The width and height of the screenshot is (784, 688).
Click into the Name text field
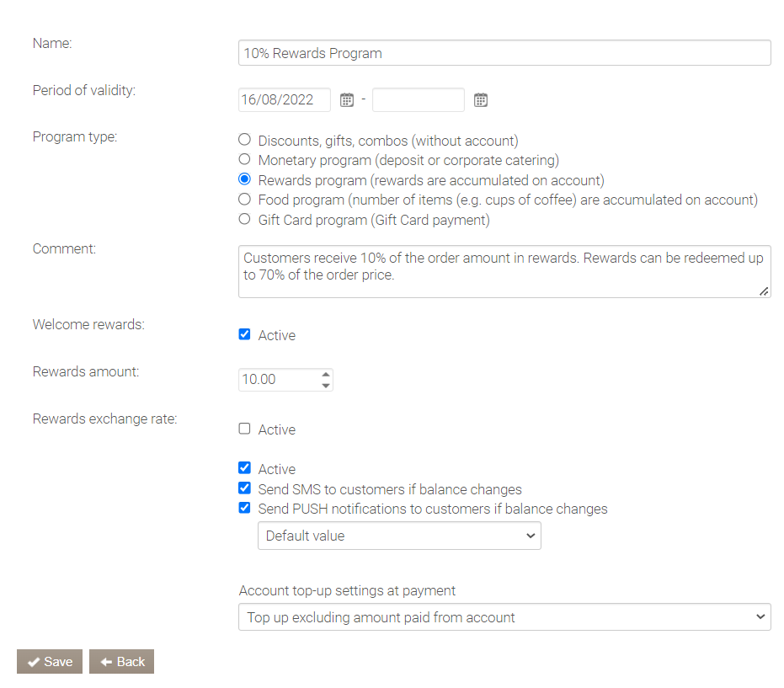click(x=504, y=53)
